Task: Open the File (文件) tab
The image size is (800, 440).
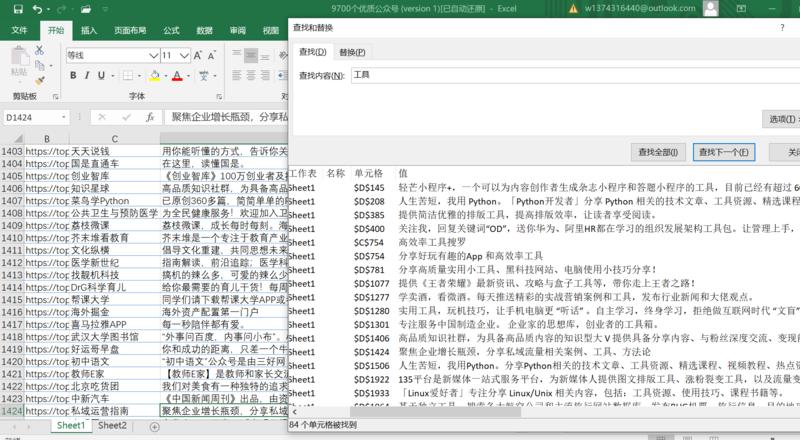Action: tap(19, 30)
